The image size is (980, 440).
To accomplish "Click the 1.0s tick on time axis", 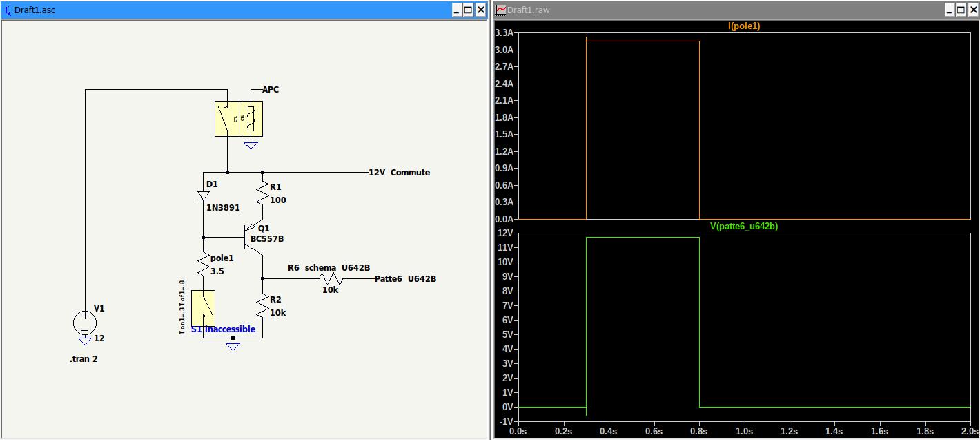I will 744,431.
